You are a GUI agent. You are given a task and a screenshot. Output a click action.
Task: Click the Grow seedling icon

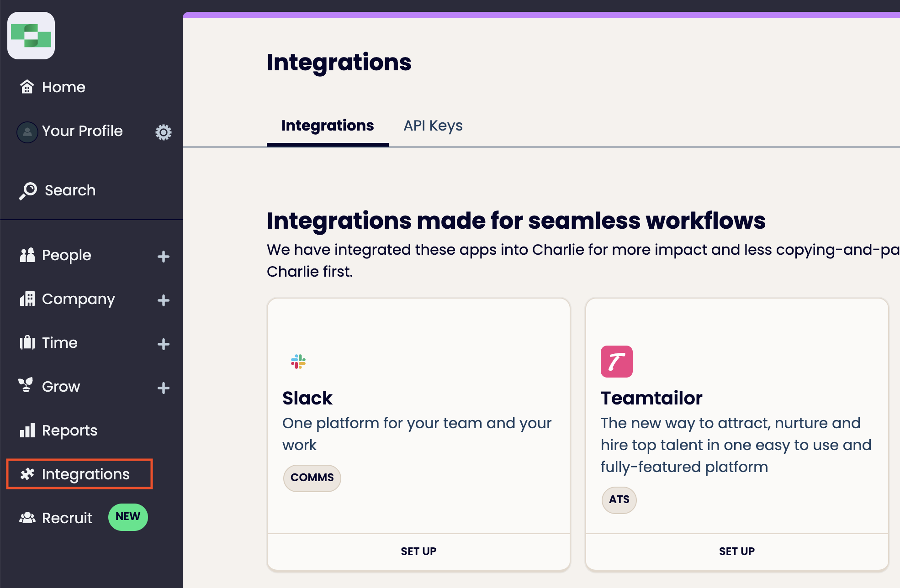27,386
